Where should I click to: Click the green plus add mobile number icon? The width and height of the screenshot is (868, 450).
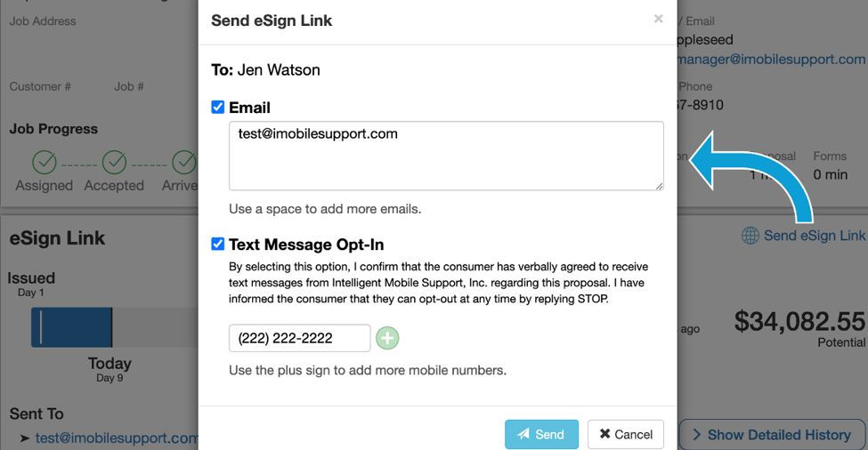tap(387, 338)
